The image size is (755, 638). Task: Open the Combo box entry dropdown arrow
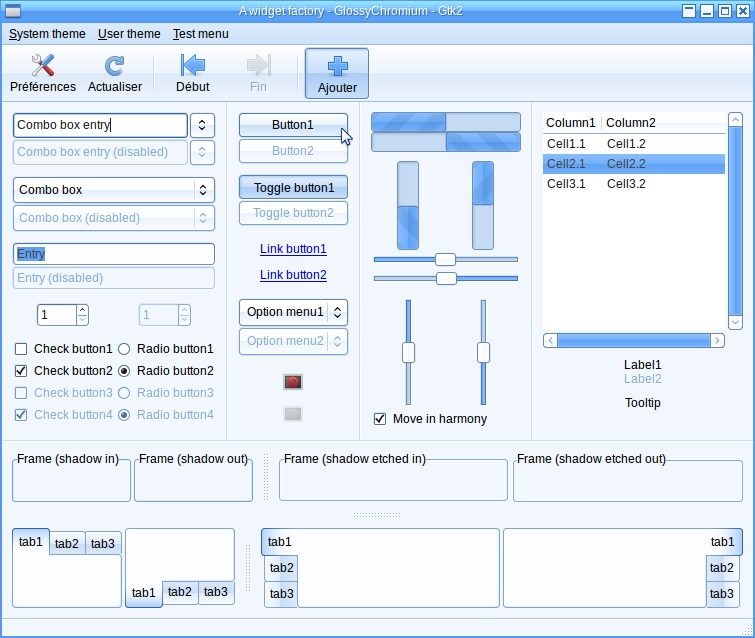pyautogui.click(x=202, y=125)
